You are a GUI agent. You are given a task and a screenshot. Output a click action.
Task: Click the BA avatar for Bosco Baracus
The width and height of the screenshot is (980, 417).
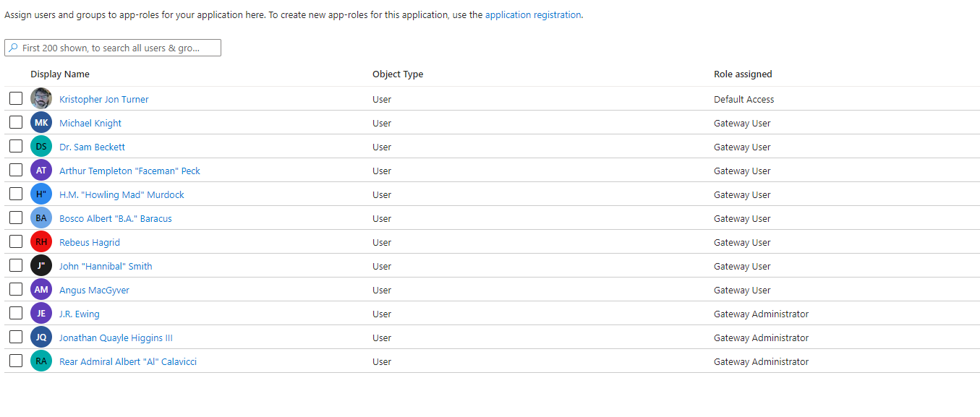pyautogui.click(x=41, y=218)
